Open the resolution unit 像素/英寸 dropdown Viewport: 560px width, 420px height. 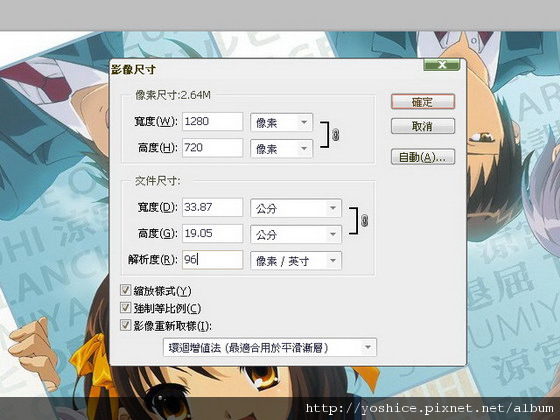[x=296, y=261]
